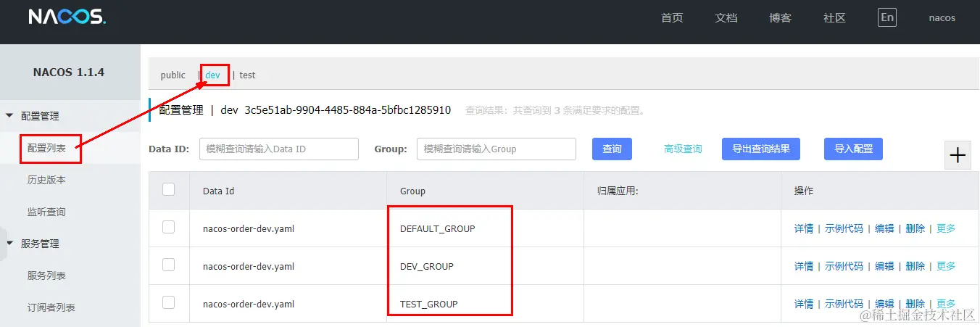
Task: Select 服务列表 in the sidebar
Action: click(47, 276)
